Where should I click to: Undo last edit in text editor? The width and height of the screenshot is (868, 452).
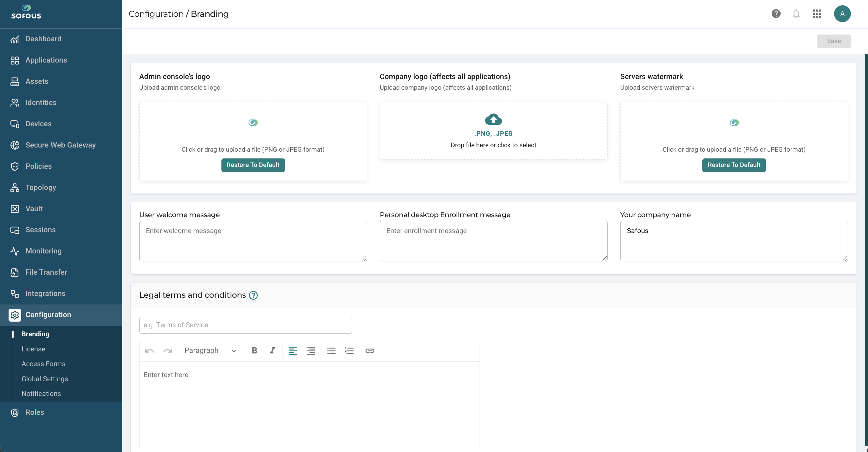pos(150,351)
